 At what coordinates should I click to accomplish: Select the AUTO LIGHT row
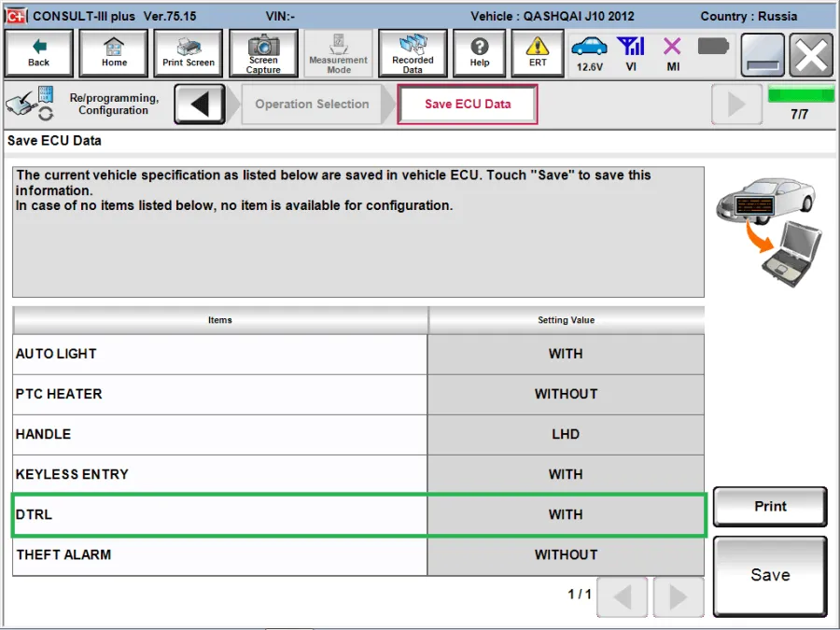[358, 354]
